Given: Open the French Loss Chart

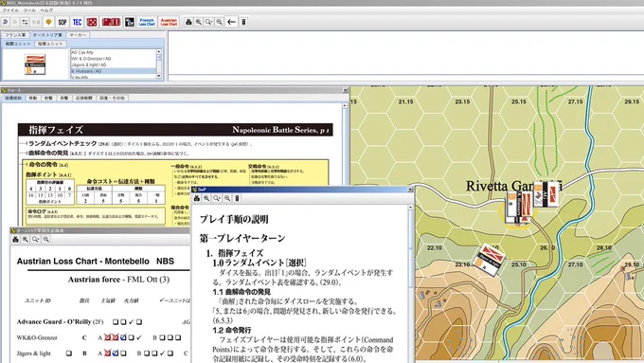Looking at the screenshot, I should (147, 22).
